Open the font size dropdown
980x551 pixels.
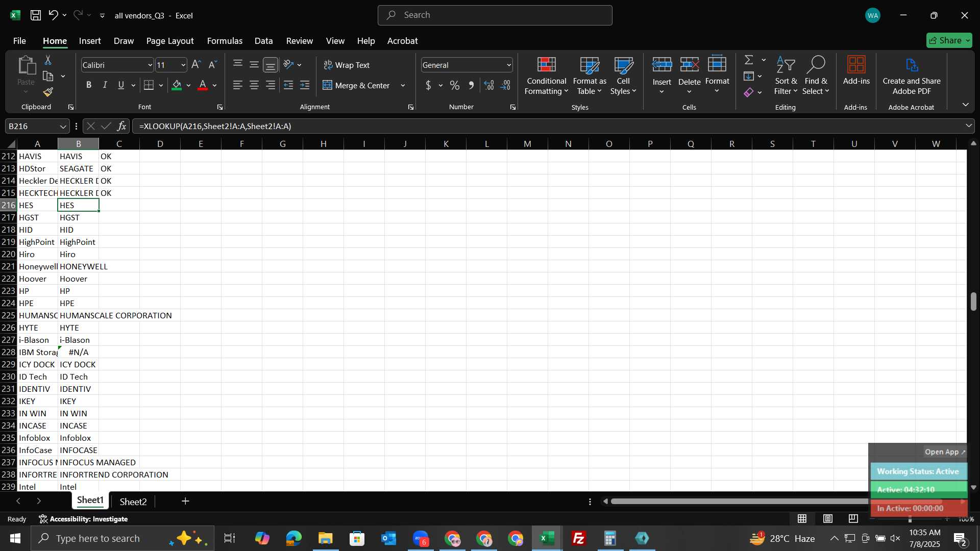coord(184,65)
